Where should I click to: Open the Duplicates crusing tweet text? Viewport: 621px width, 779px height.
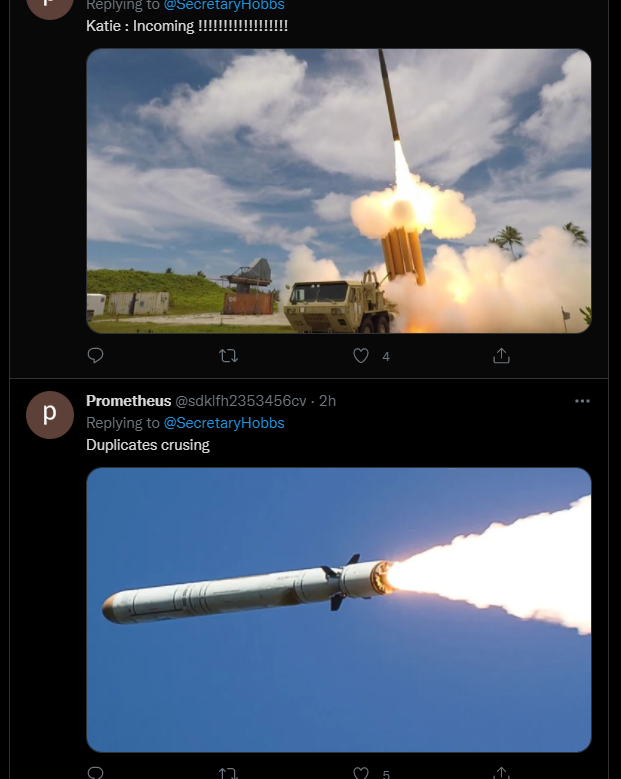(148, 445)
